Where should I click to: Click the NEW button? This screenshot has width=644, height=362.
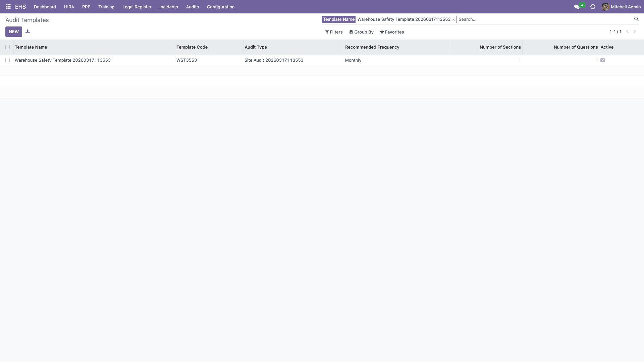coord(13,32)
